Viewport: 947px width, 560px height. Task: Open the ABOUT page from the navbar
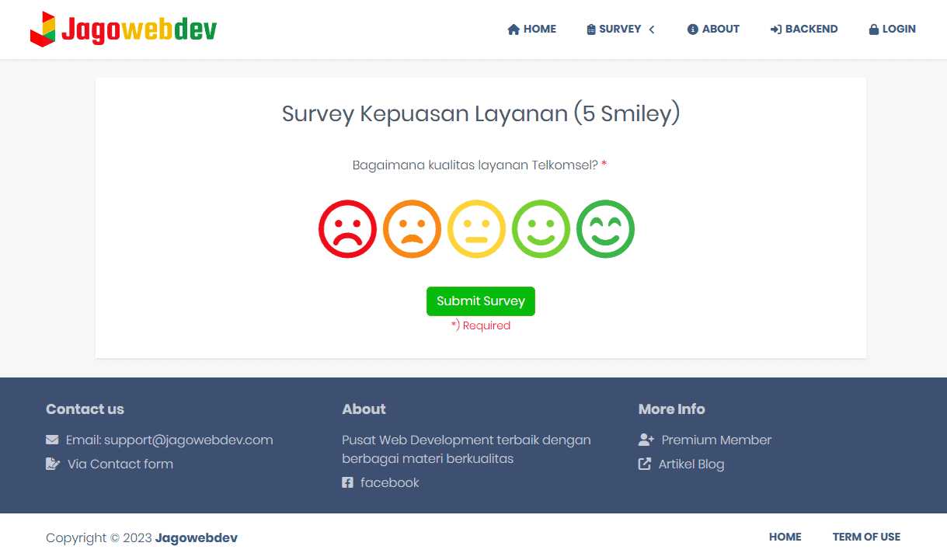[713, 29]
